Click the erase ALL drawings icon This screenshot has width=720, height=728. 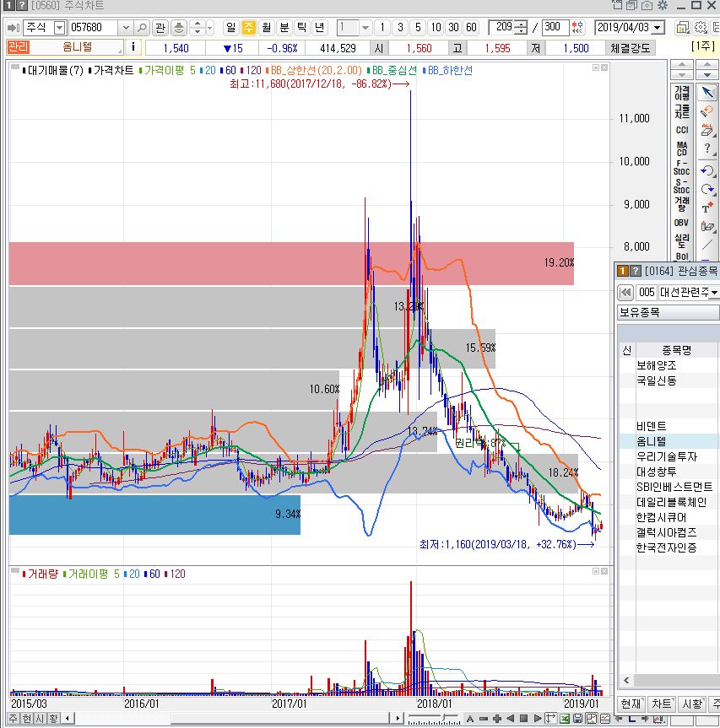pos(707,130)
